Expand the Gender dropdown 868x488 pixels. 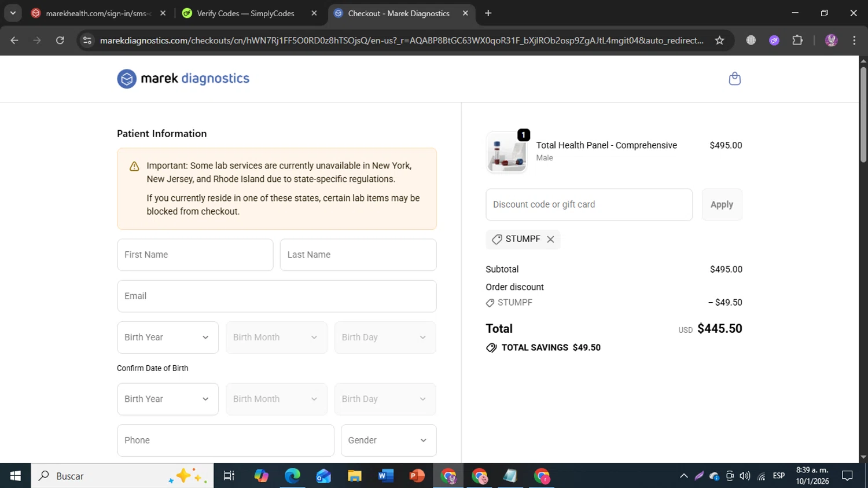[x=388, y=441]
